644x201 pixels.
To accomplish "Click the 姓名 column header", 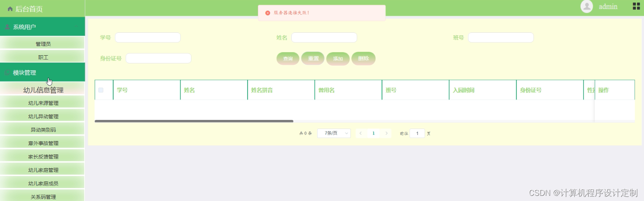I will tap(214, 90).
